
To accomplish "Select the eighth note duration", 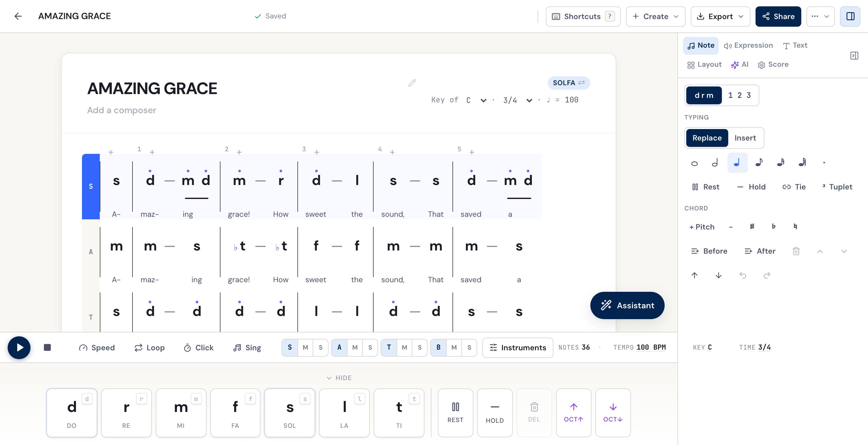I will click(x=759, y=163).
